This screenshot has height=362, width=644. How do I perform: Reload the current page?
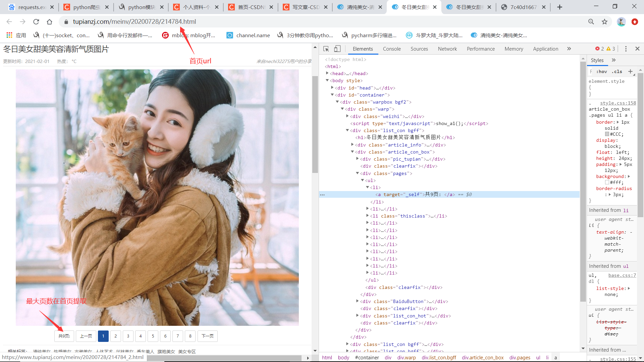coord(36,21)
